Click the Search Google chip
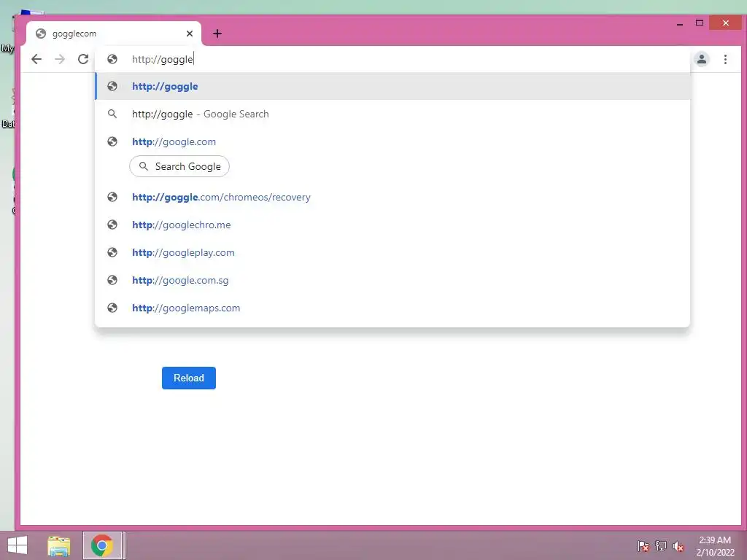The width and height of the screenshot is (747, 560). 179,166
